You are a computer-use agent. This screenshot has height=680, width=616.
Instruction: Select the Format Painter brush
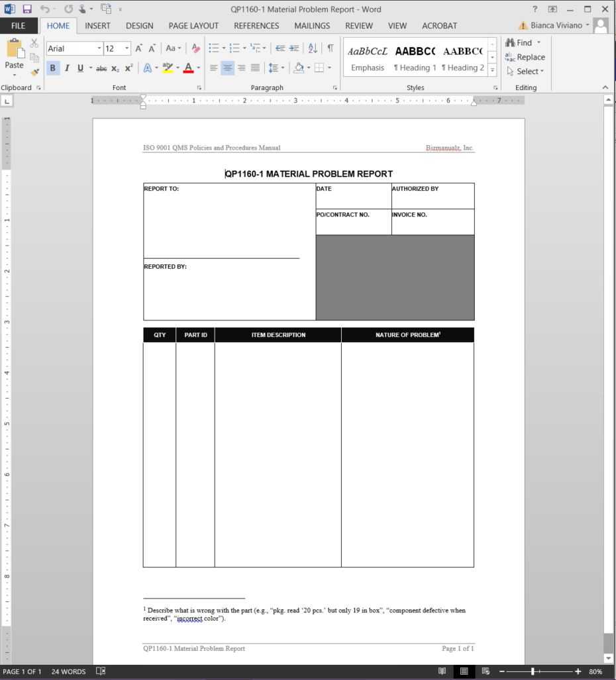(34, 72)
